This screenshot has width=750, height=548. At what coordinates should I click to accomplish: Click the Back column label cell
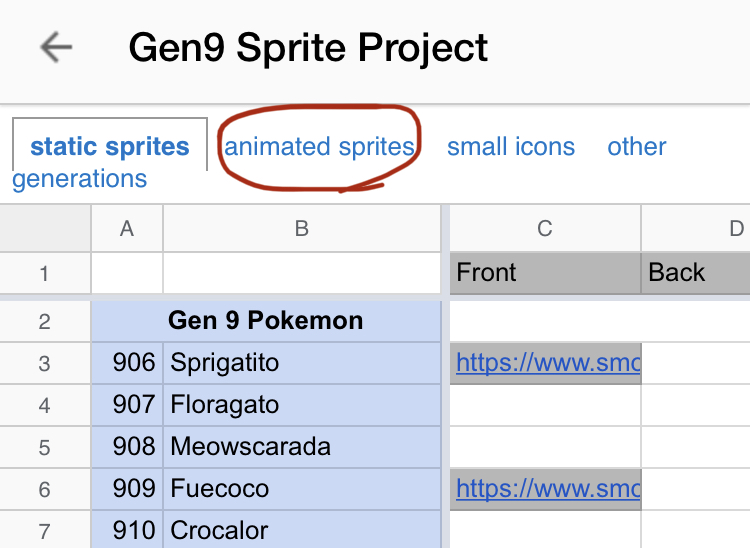coord(695,273)
